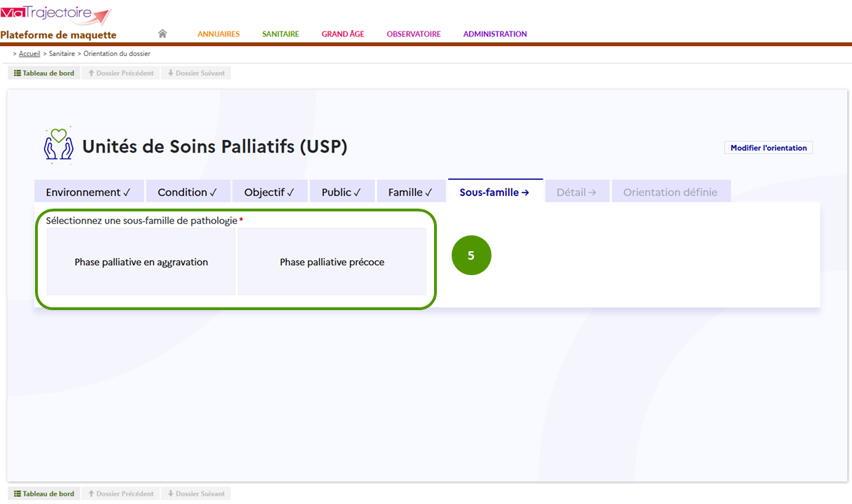Open the ADMINISTRATION menu
The width and height of the screenshot is (852, 504).
click(x=495, y=34)
